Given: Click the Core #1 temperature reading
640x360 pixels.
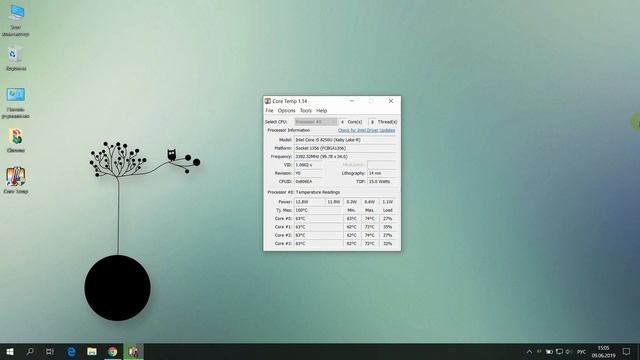Looking at the screenshot, I should coord(318,227).
